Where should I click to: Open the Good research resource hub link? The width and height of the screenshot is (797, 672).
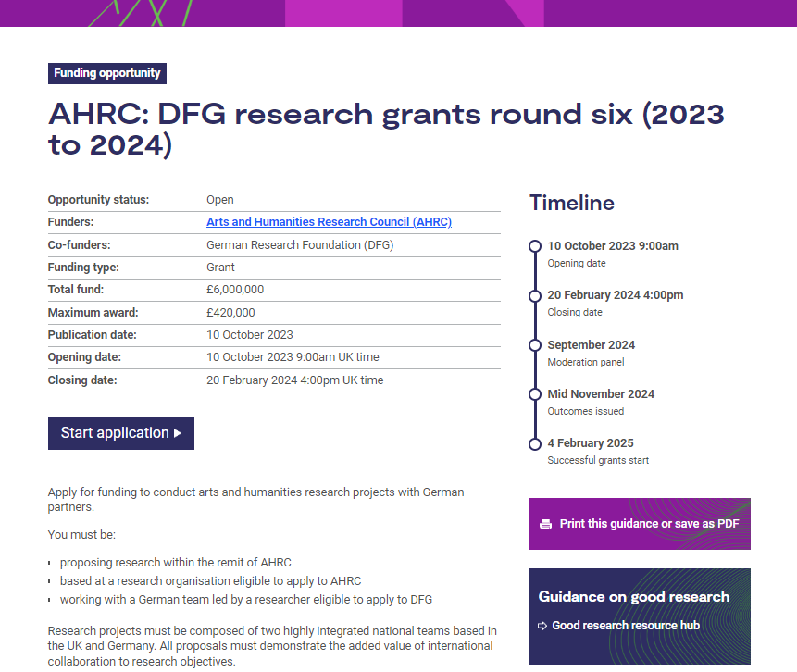[x=626, y=625]
